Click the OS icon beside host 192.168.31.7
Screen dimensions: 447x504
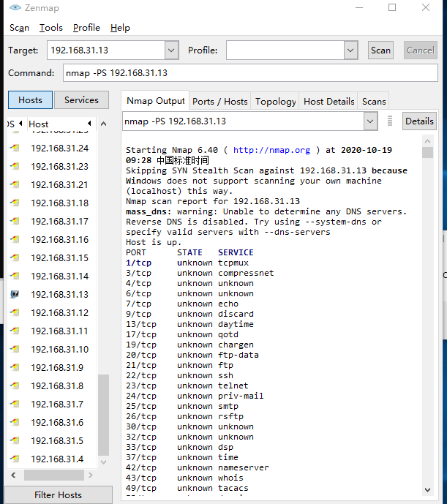tap(15, 404)
